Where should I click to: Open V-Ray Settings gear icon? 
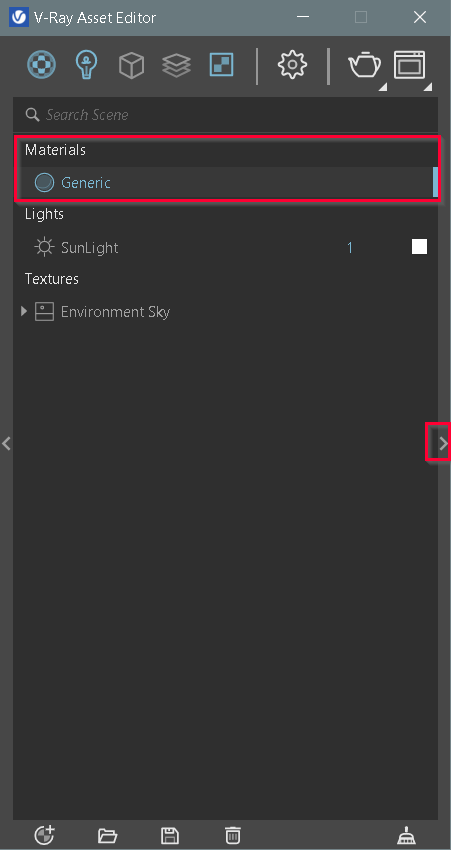(x=293, y=66)
